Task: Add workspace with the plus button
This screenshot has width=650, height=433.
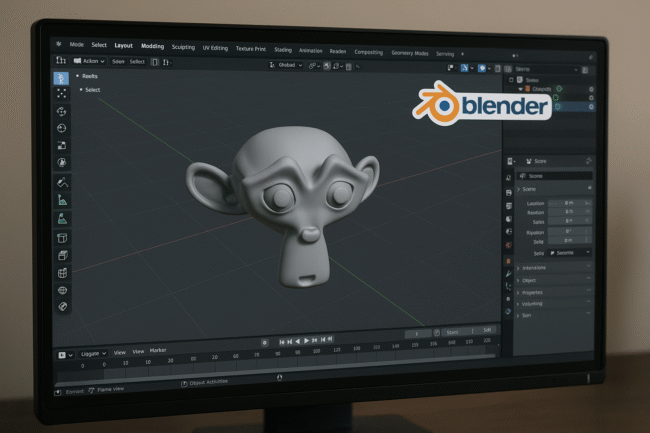Action: click(463, 54)
